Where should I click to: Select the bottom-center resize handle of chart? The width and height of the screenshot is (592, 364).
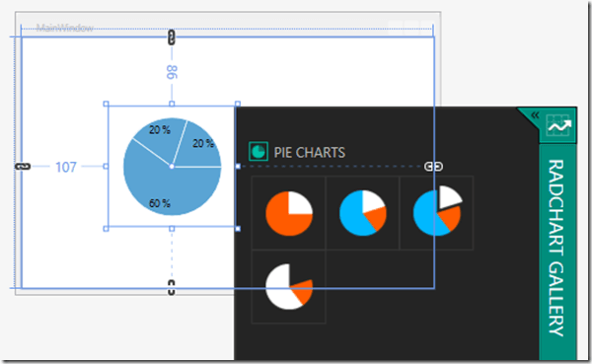tap(172, 229)
